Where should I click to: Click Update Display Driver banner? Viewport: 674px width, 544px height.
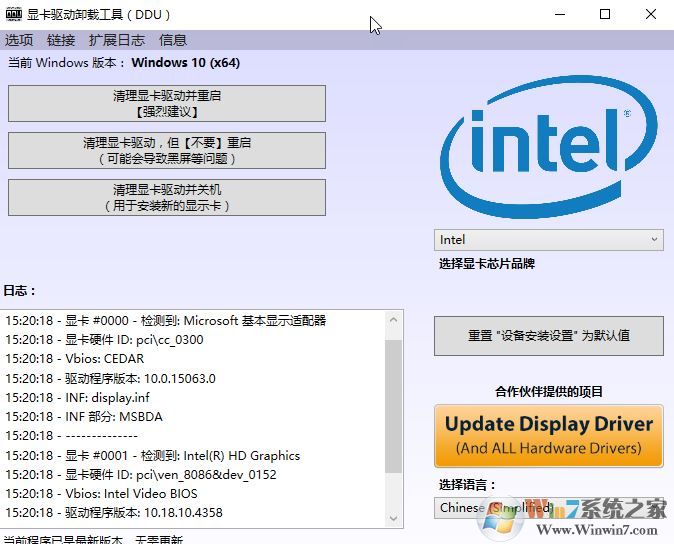[549, 436]
